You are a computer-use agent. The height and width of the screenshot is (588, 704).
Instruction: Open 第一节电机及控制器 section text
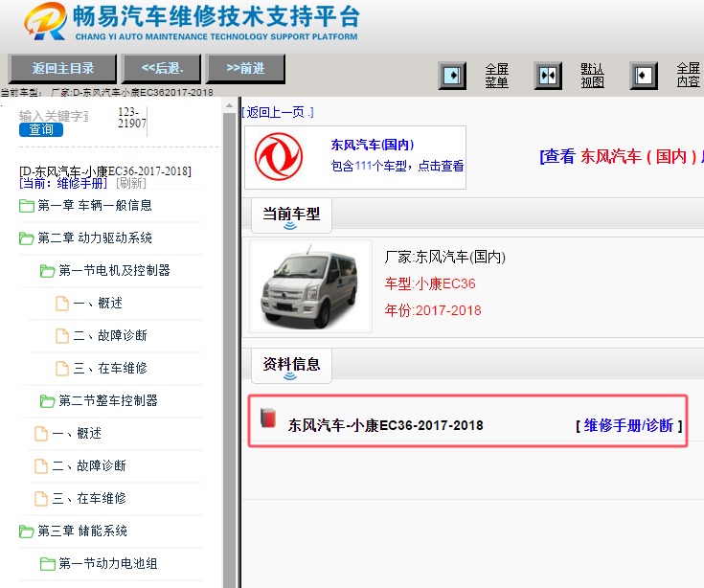tap(115, 271)
